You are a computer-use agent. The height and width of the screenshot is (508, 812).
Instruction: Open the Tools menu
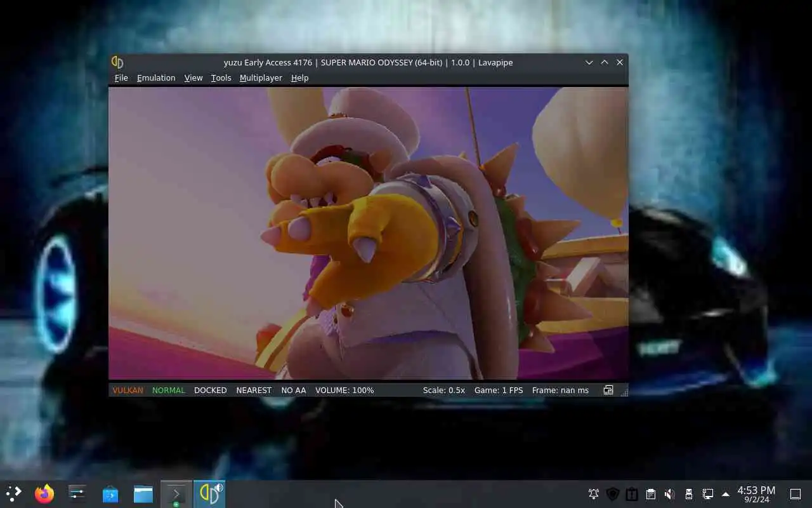(221, 77)
